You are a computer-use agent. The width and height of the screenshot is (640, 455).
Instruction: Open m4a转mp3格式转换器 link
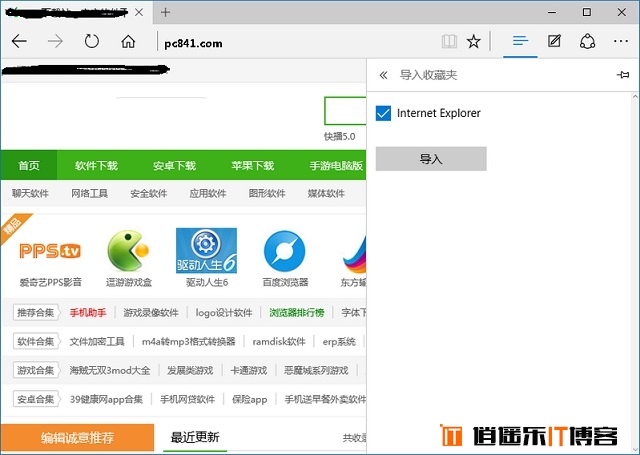tap(189, 341)
